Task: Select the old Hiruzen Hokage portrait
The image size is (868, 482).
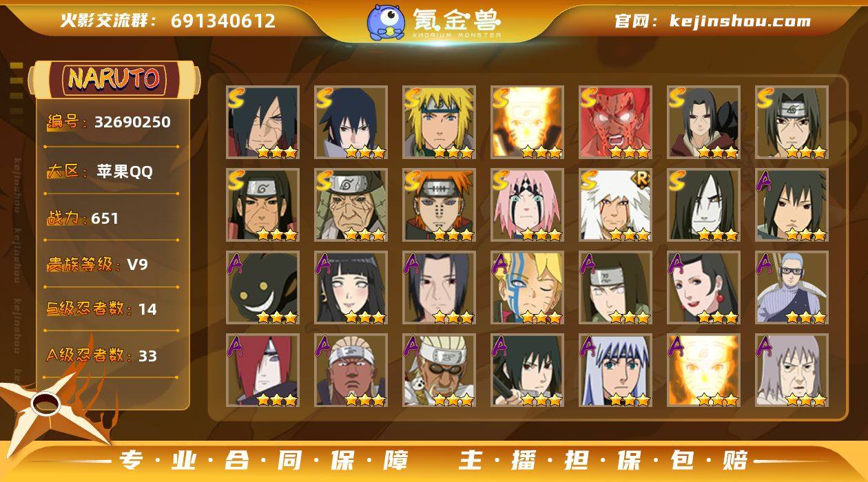Action: tap(351, 205)
